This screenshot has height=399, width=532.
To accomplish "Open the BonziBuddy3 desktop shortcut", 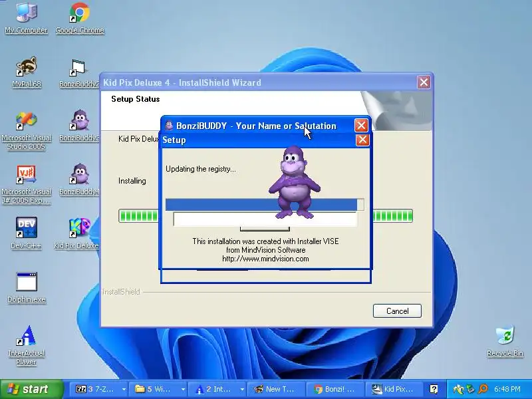I will (79, 126).
